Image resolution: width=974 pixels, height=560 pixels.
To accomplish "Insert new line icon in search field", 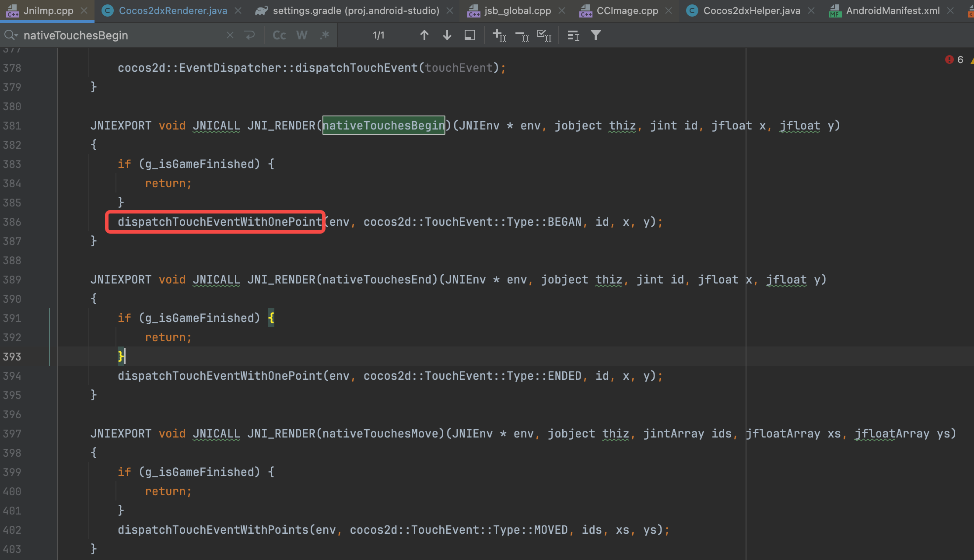I will [x=250, y=35].
